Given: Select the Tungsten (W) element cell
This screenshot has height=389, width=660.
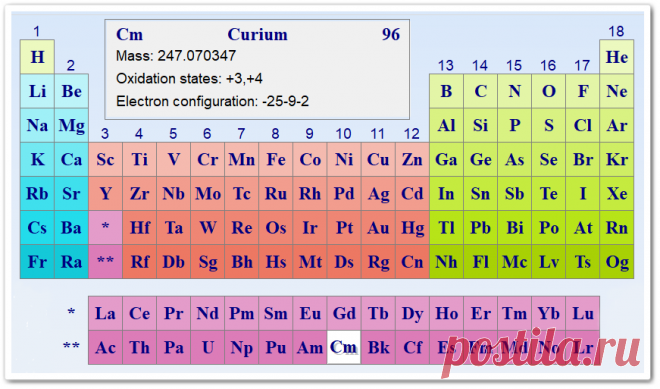Looking at the screenshot, I should point(208,228).
